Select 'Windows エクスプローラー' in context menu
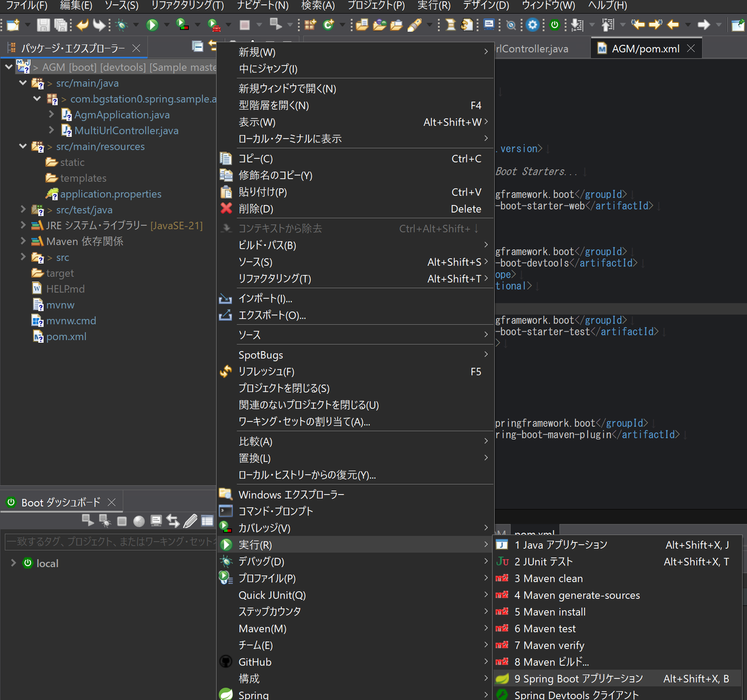The image size is (747, 700). 355,495
